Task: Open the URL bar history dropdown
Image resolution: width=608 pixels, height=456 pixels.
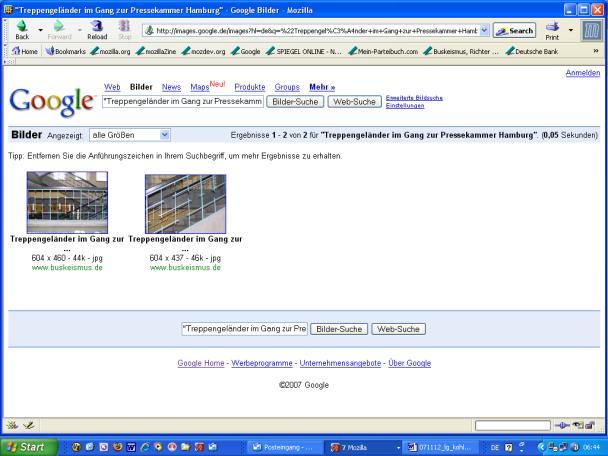Action: tap(484, 30)
